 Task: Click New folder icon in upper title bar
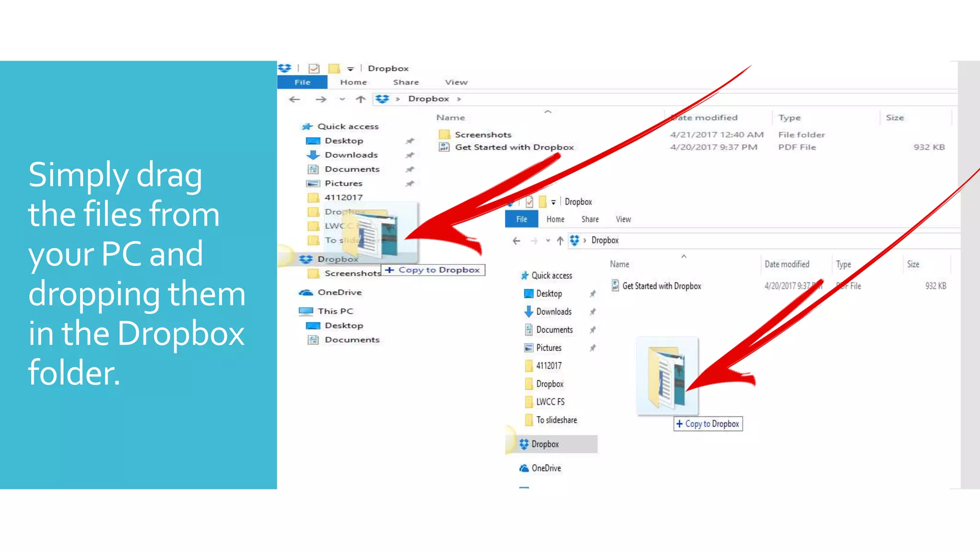coord(334,68)
